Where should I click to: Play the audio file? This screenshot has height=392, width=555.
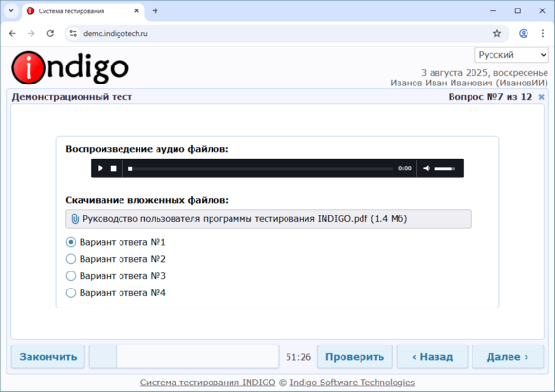click(x=101, y=168)
